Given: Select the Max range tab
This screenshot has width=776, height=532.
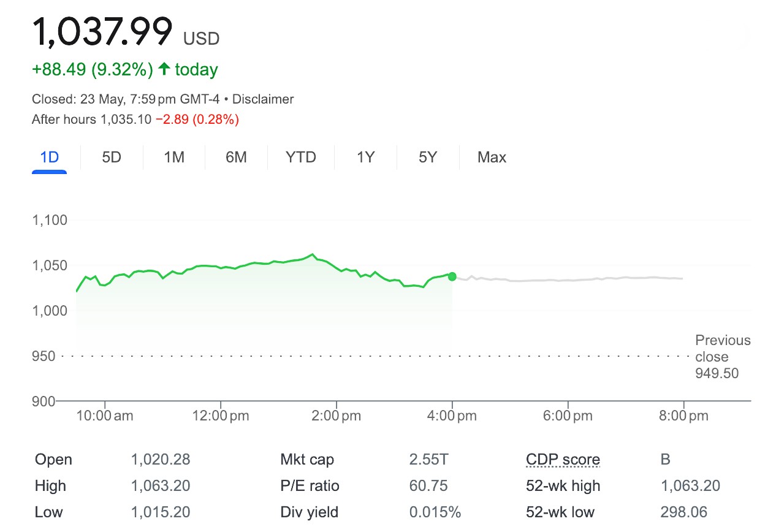Looking at the screenshot, I should (x=492, y=158).
